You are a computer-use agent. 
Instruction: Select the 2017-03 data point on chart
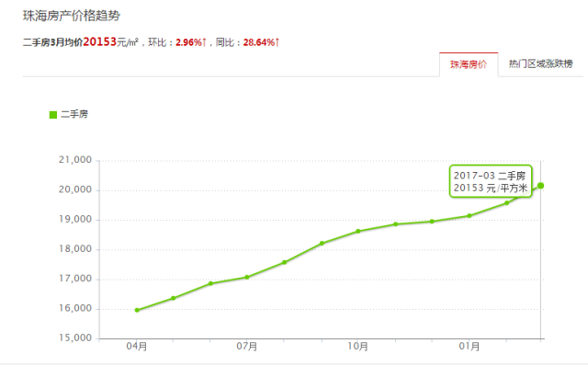[x=540, y=186]
